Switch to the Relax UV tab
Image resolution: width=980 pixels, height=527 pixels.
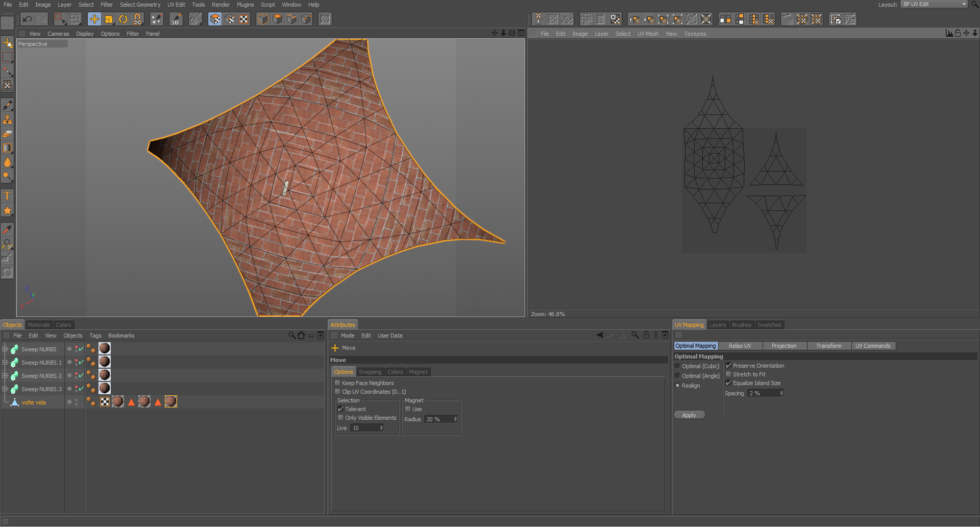coord(740,346)
